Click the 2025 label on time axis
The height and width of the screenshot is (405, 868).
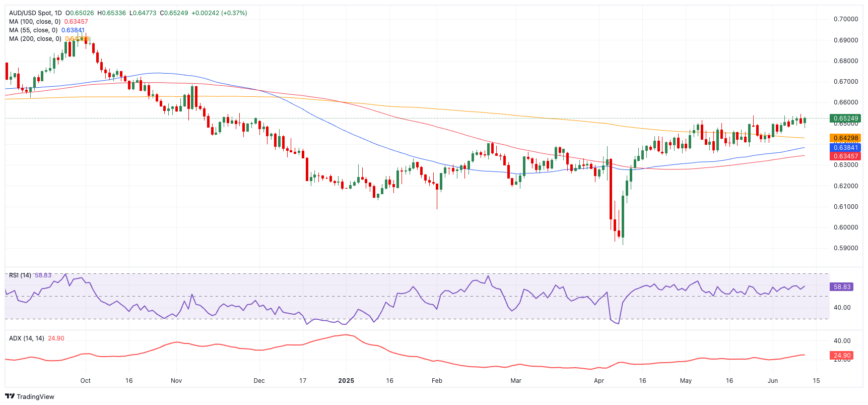point(346,381)
